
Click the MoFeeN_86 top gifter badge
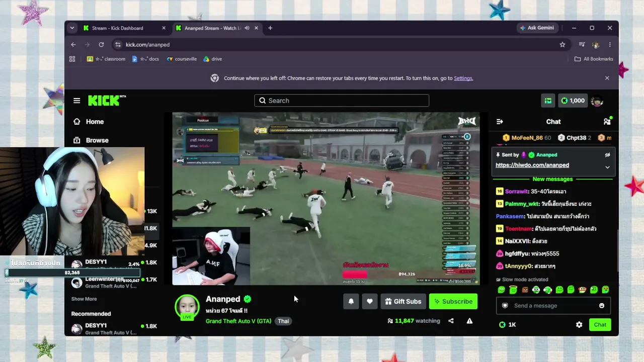point(527,138)
